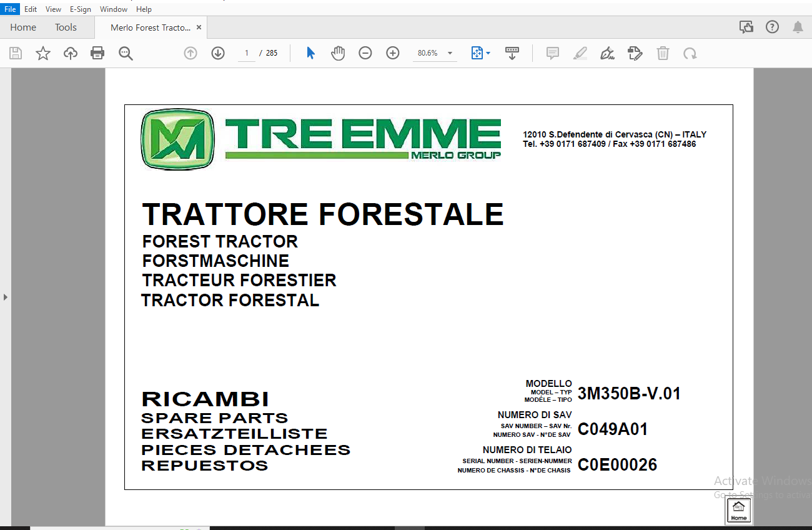Click the Tre Emme logo
Image resolution: width=812 pixels, height=530 pixels.
coord(321,139)
